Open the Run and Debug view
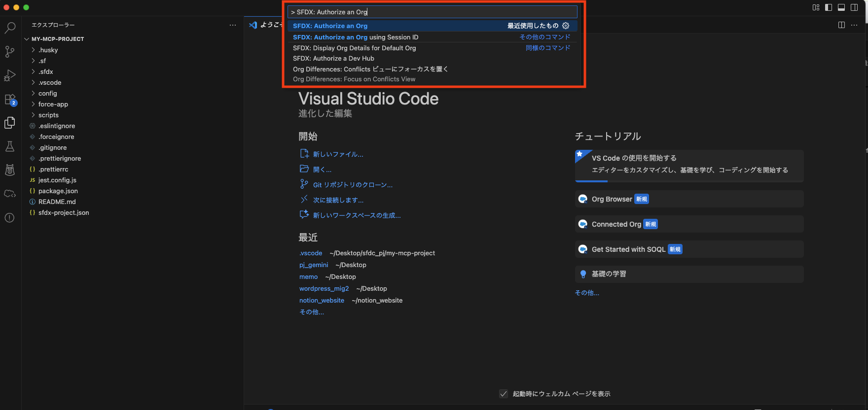Image resolution: width=868 pixels, height=410 pixels. (x=10, y=75)
